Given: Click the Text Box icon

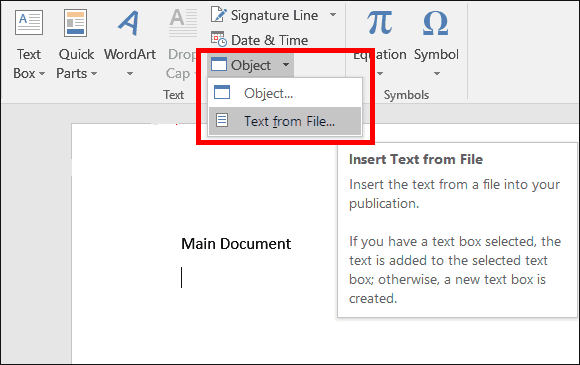Looking at the screenshot, I should point(29,23).
